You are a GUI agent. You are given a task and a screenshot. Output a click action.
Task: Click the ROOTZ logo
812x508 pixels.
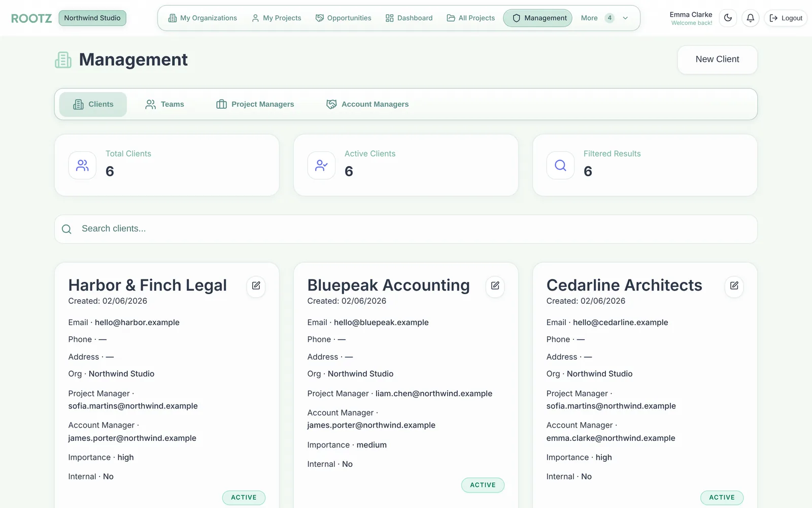point(31,18)
